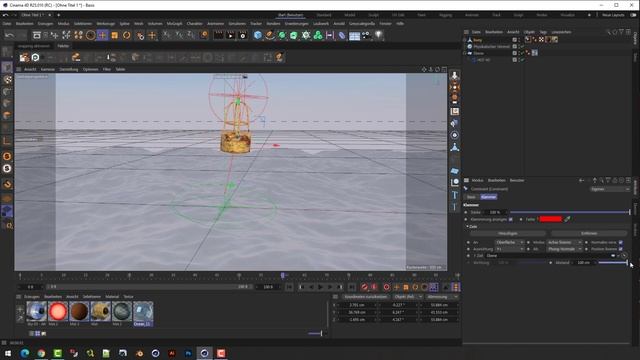This screenshot has height=360, width=640.
Task: Toggle the Position fixieren checkbox
Action: coord(621,249)
